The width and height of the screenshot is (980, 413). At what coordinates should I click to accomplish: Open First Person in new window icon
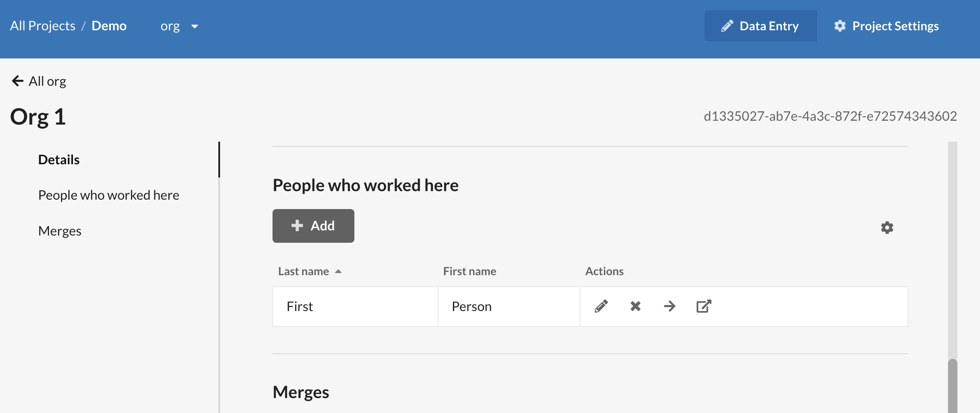pos(704,306)
